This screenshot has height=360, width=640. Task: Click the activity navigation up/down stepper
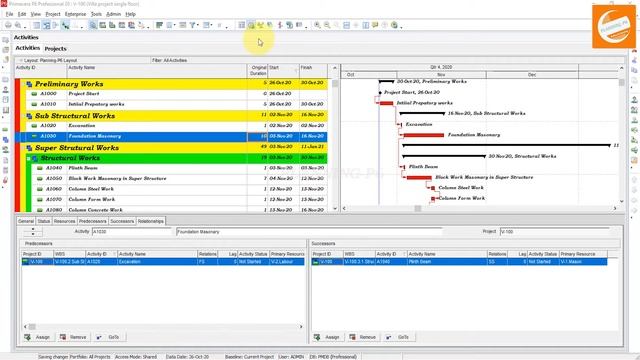point(33,232)
